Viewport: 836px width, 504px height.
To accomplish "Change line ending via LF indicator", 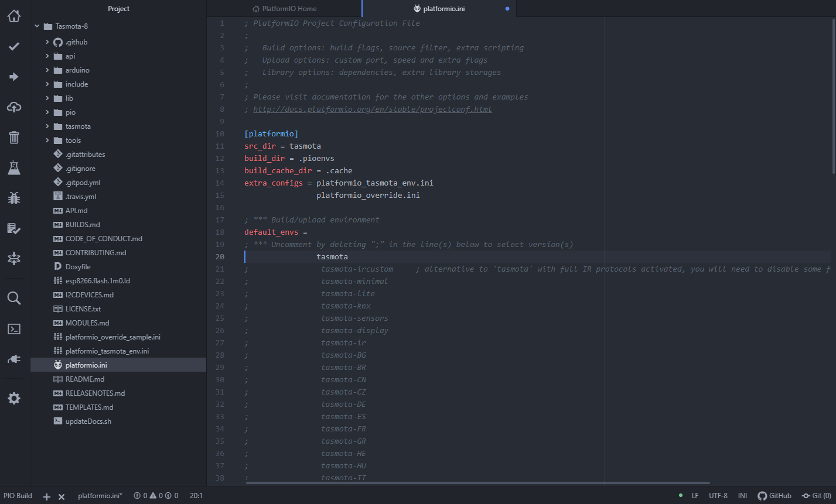I will point(695,496).
